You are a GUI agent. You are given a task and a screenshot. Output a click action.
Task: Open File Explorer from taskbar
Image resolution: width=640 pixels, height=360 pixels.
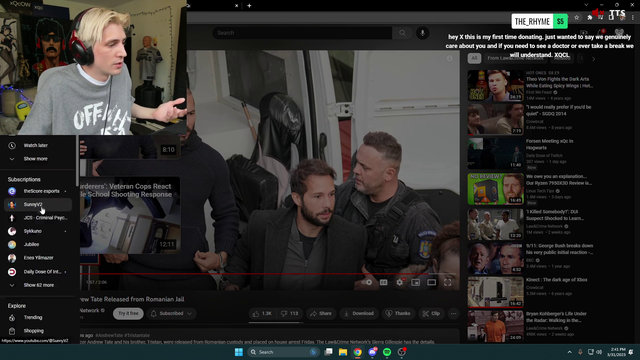[x=343, y=352]
